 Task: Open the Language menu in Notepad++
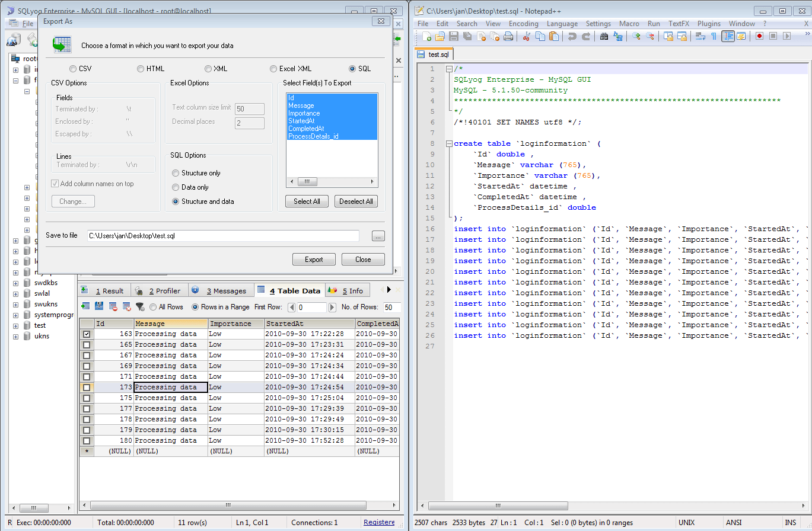pyautogui.click(x=562, y=24)
